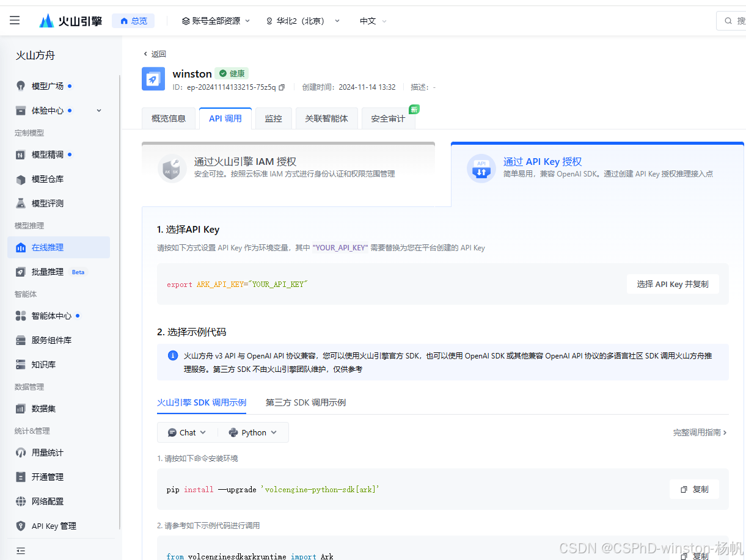Screen dimensions: 746x560
Task: Expand the 体验中心 submenu chevron
Action: click(x=99, y=111)
